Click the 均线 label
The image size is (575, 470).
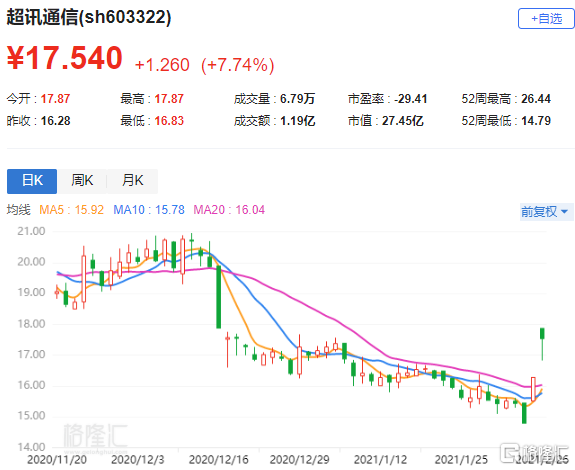tap(18, 210)
